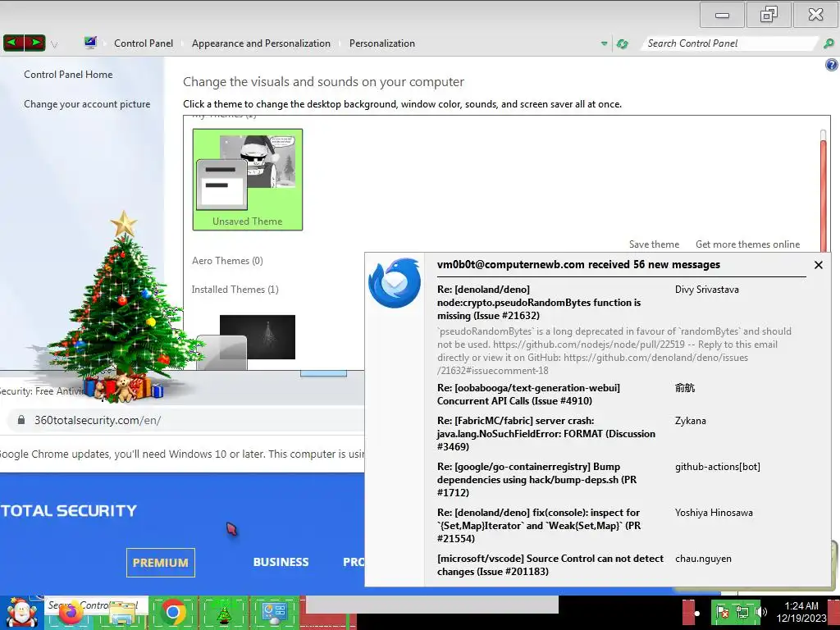Click the Save theme link
840x630 pixels.
(654, 244)
